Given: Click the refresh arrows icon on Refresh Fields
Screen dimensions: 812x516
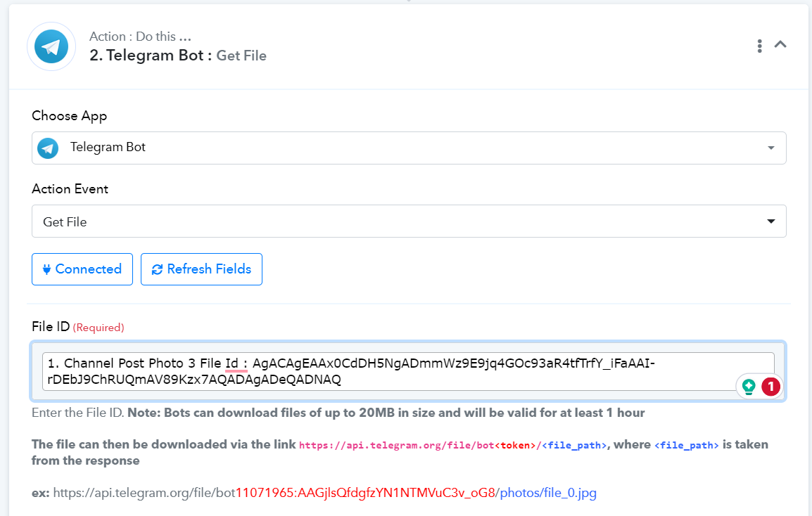Looking at the screenshot, I should click(157, 270).
